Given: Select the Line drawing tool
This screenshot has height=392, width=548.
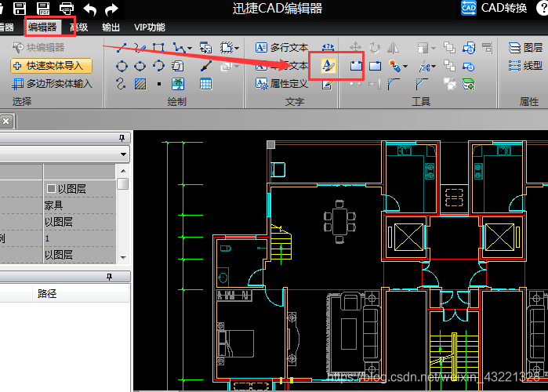Looking at the screenshot, I should pos(122,48).
